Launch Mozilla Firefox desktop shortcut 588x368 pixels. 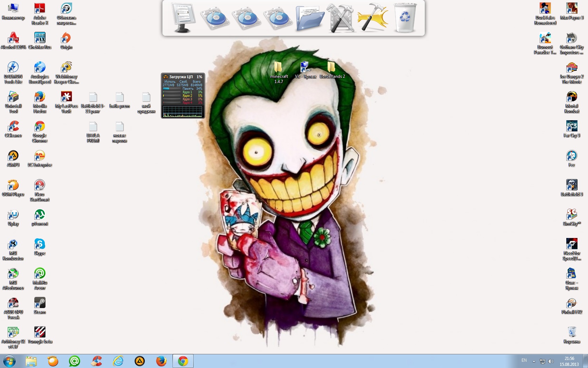coord(40,102)
